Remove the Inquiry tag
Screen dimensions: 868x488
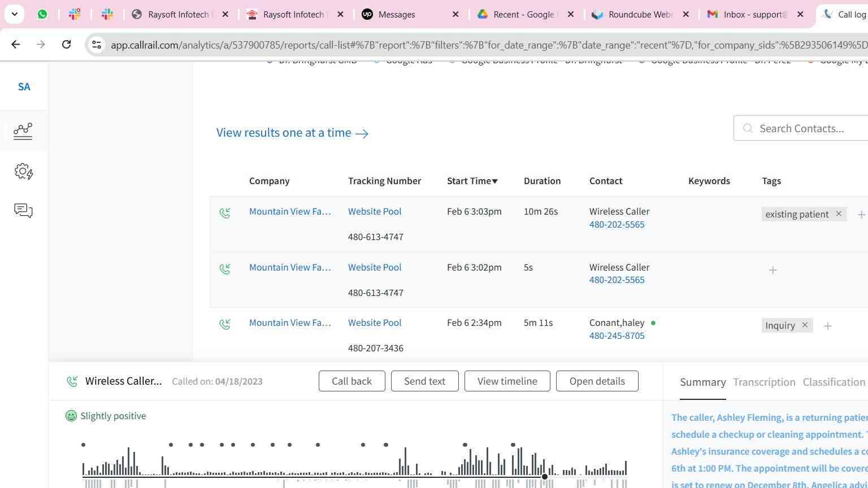805,325
